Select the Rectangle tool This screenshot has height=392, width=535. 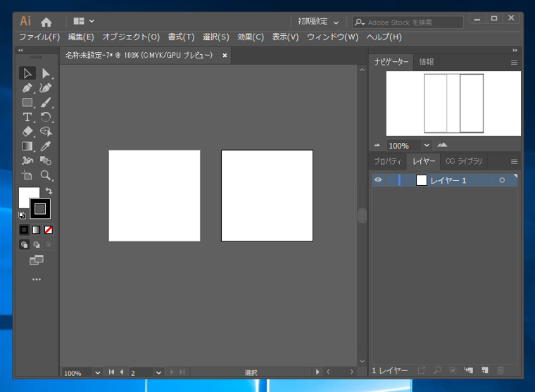coord(27,102)
